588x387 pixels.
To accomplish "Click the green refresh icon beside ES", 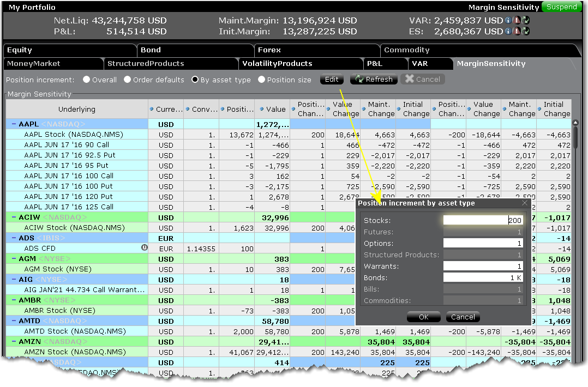I will pyautogui.click(x=526, y=31).
